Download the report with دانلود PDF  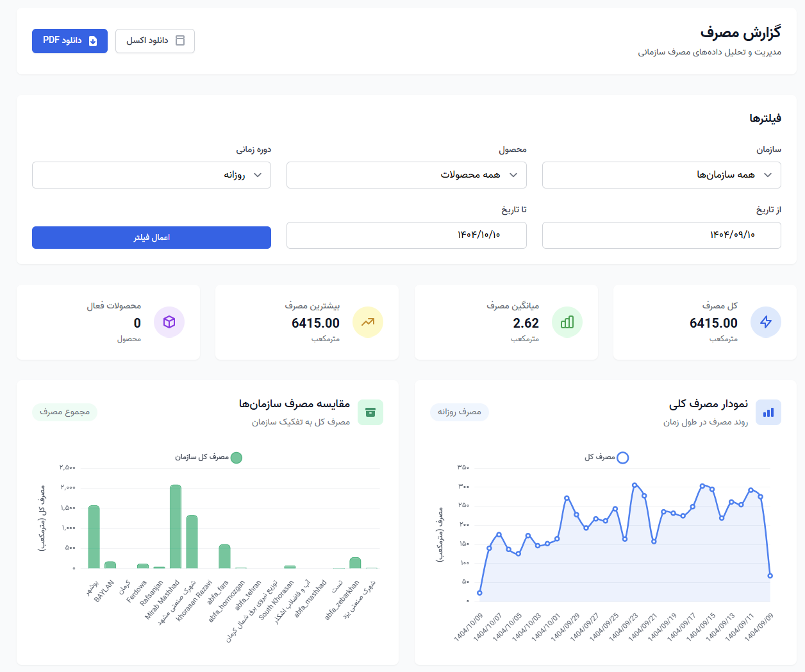[x=69, y=40]
